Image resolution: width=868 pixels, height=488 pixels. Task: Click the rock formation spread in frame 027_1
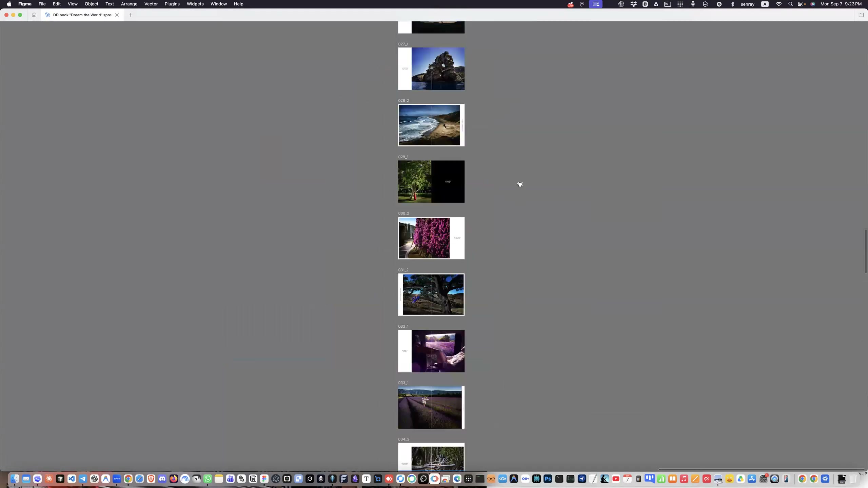(431, 69)
